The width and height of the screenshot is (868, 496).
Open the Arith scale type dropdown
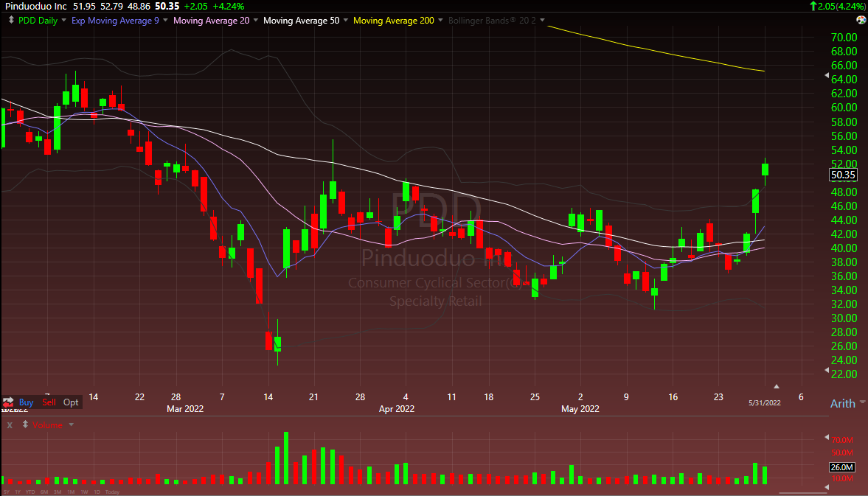click(862, 402)
